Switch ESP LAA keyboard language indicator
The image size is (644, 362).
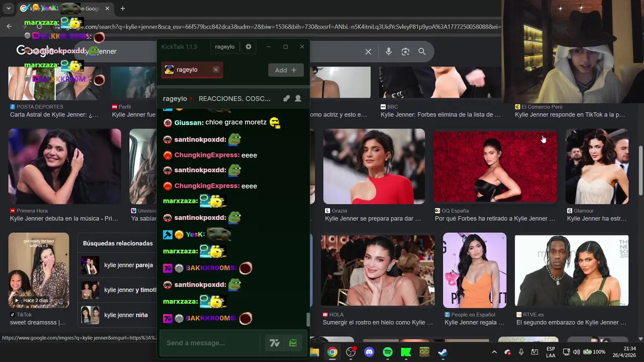(550, 352)
